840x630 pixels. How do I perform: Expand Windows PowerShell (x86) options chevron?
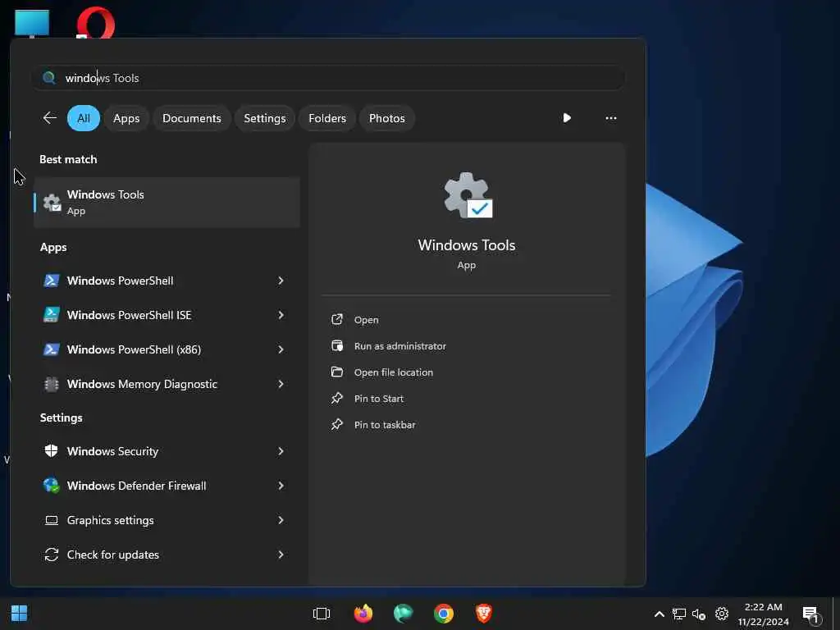click(281, 349)
